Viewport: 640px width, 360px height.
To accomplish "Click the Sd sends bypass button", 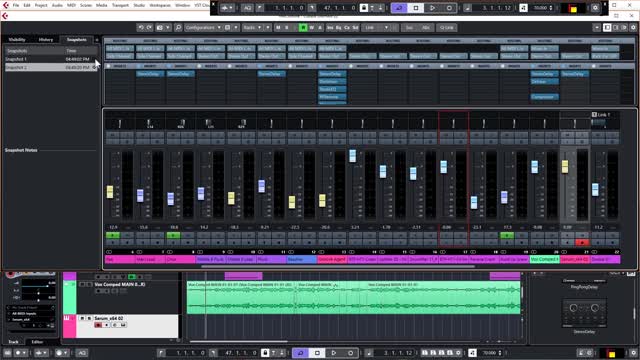I will (356, 28).
